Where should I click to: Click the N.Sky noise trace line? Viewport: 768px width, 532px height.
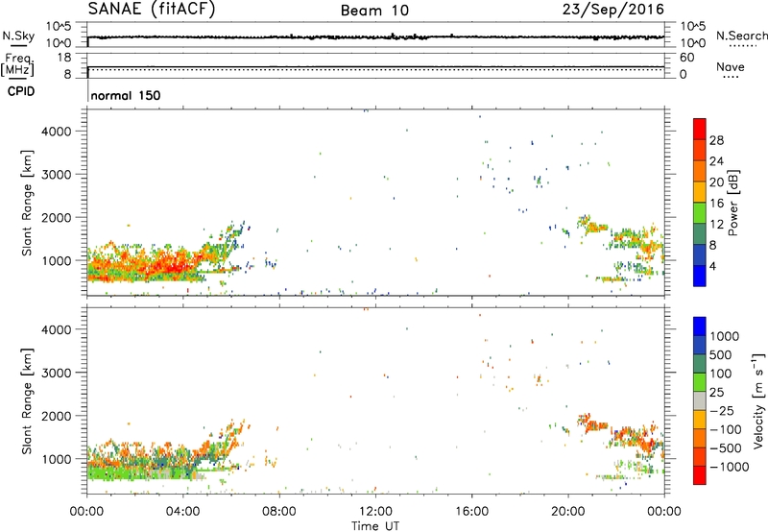tap(375, 36)
